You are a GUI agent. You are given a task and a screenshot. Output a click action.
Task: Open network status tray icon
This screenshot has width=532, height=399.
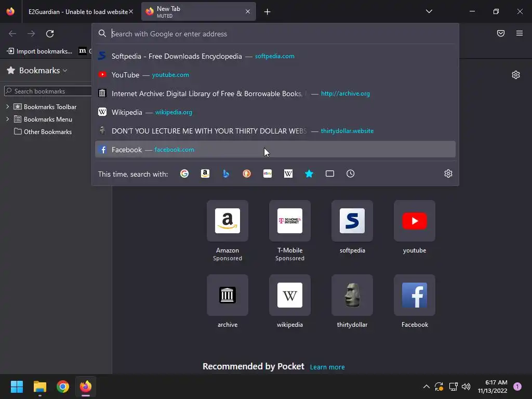(x=453, y=387)
